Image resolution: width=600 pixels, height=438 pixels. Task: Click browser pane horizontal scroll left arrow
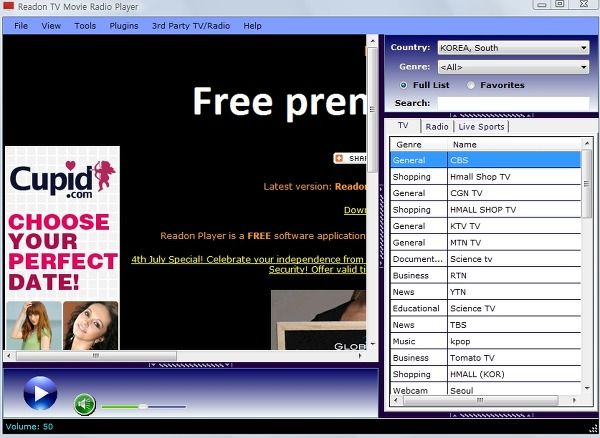(x=8, y=356)
